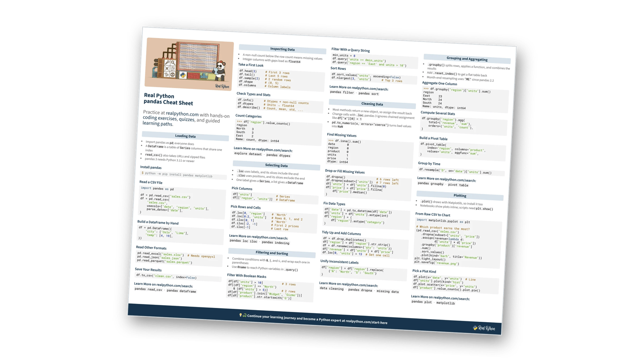The width and height of the screenshot is (644, 362).
Task: Select the "Inspecting Data" section header
Action: pyautogui.click(x=282, y=49)
